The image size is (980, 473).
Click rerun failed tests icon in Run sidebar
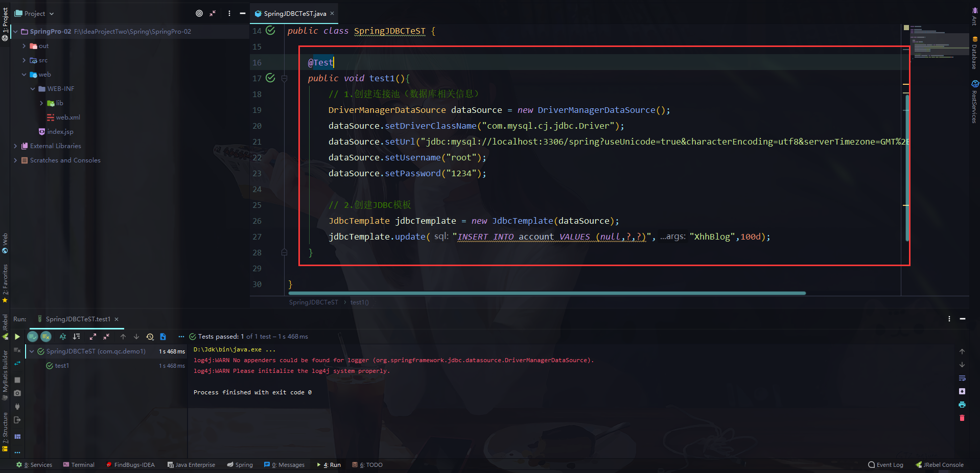tap(17, 350)
